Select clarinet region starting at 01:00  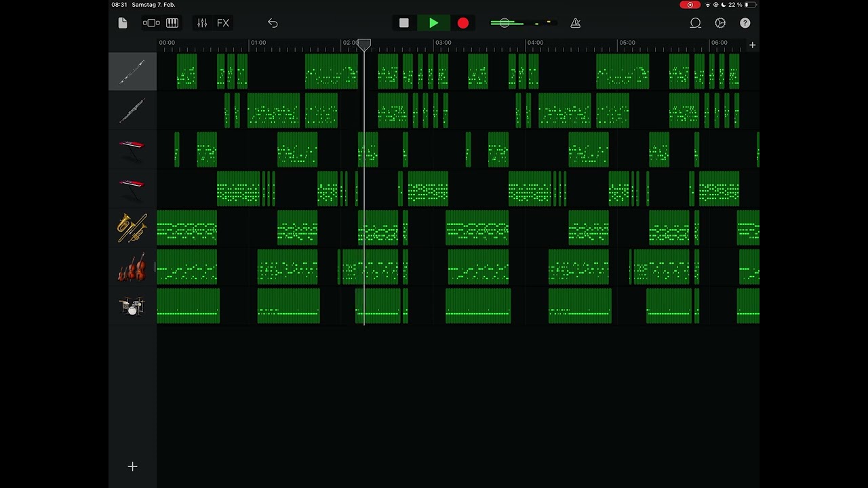point(273,110)
